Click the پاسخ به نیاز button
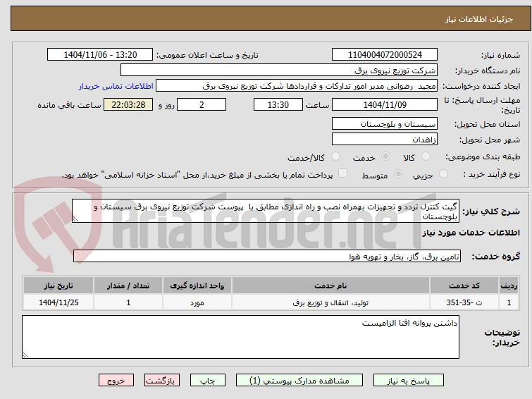 (x=409, y=381)
